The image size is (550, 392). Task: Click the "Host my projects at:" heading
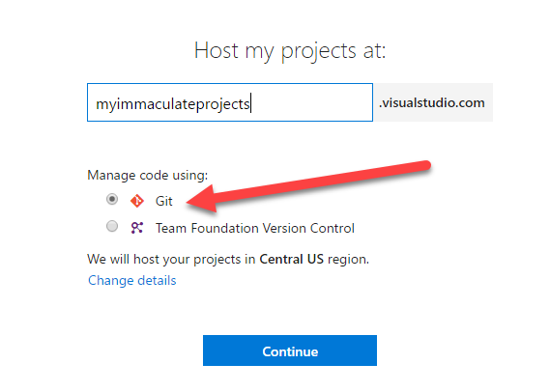point(290,51)
